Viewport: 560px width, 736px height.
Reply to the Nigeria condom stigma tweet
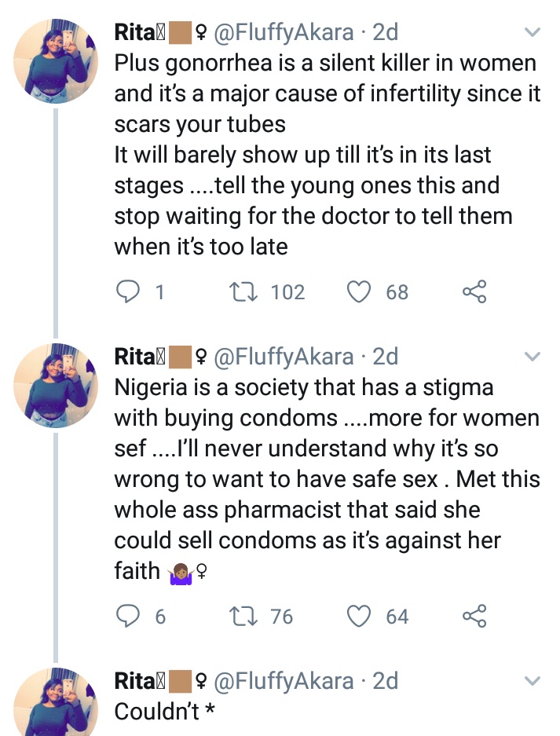(128, 617)
